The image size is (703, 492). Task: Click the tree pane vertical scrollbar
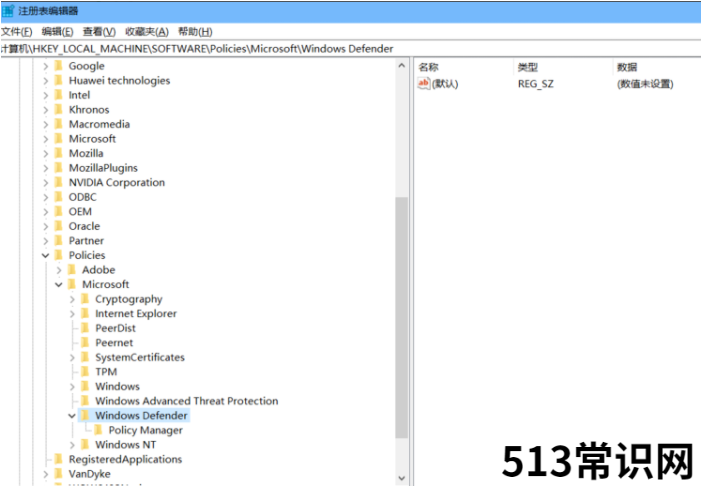pos(402,320)
